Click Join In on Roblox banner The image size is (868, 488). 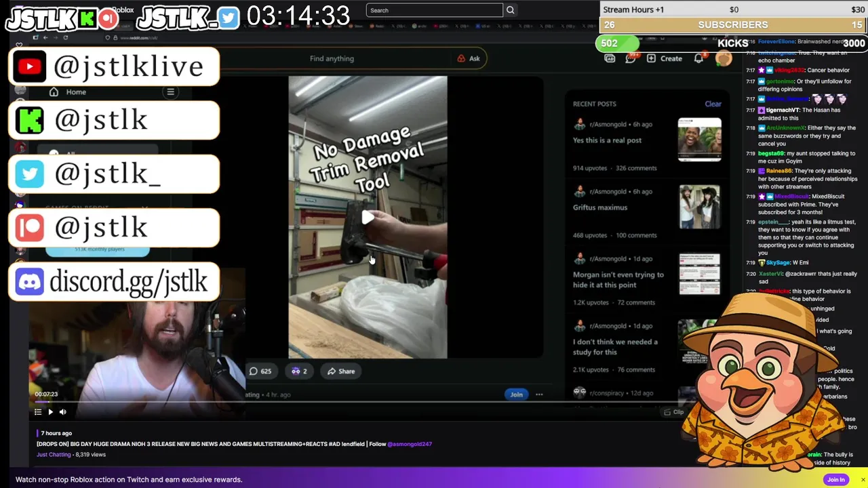click(x=836, y=479)
